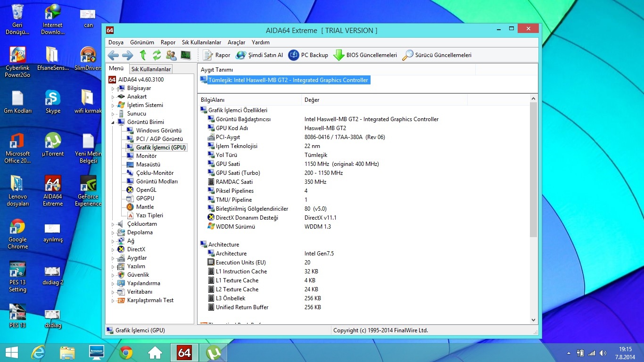
Task: Click the Back arrow in the AIDA64 toolbar
Action: [x=113, y=55]
